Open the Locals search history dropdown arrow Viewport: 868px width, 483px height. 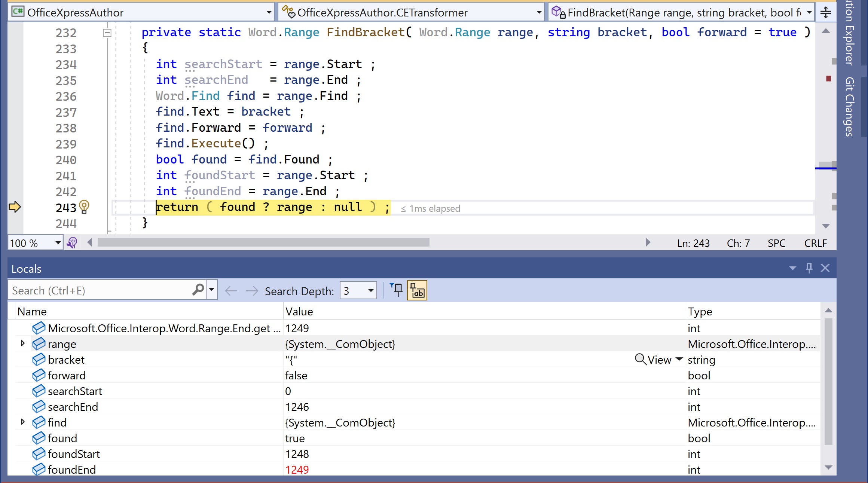211,290
